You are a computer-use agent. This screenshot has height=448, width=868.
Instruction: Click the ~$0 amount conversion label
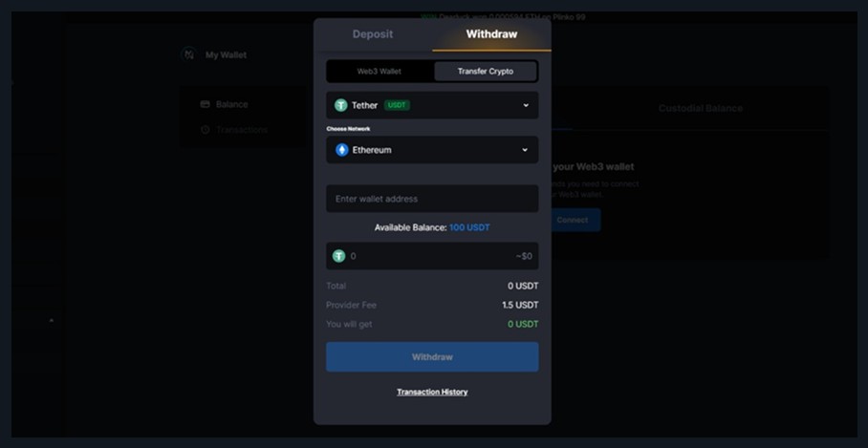(x=523, y=256)
